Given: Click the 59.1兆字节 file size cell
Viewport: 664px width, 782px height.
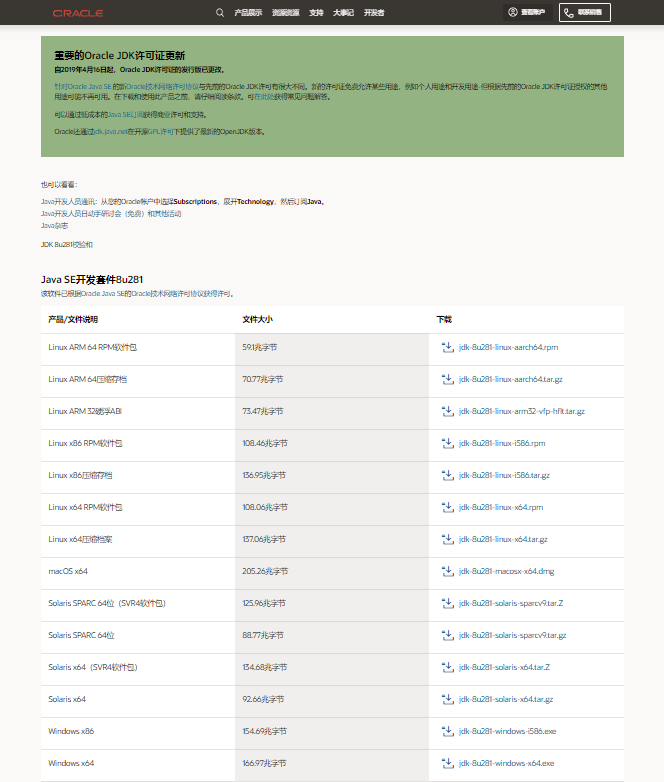Looking at the screenshot, I should 332,349.
